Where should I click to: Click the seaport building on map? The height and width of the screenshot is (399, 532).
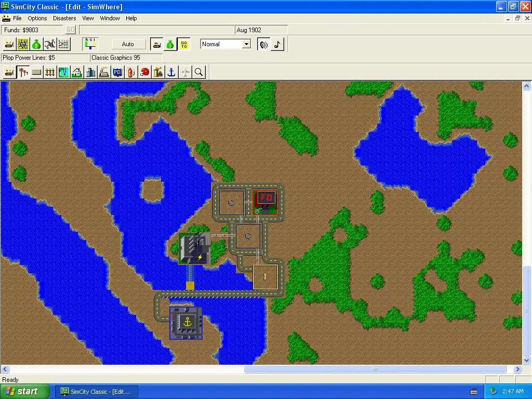[x=186, y=323]
